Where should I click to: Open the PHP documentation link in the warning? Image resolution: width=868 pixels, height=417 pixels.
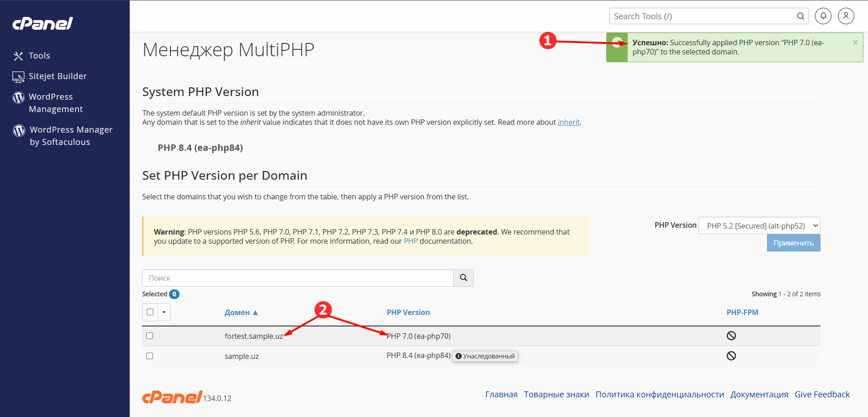coord(411,241)
